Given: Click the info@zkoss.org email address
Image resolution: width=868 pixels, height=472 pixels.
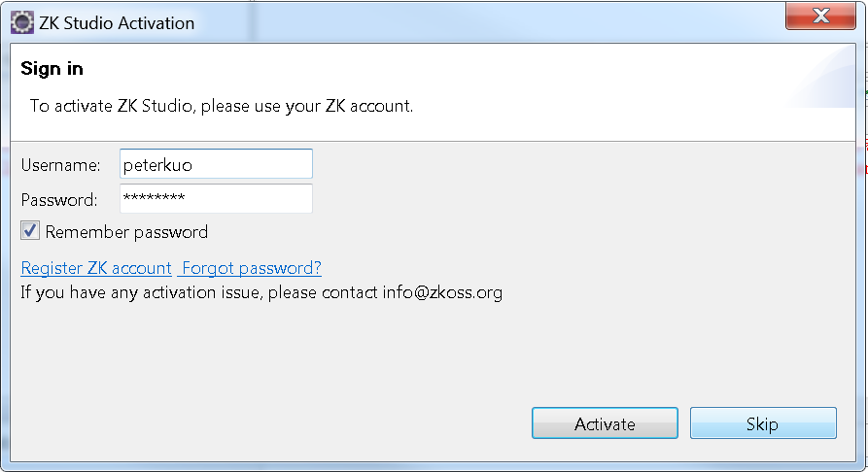Looking at the screenshot, I should pos(442,292).
